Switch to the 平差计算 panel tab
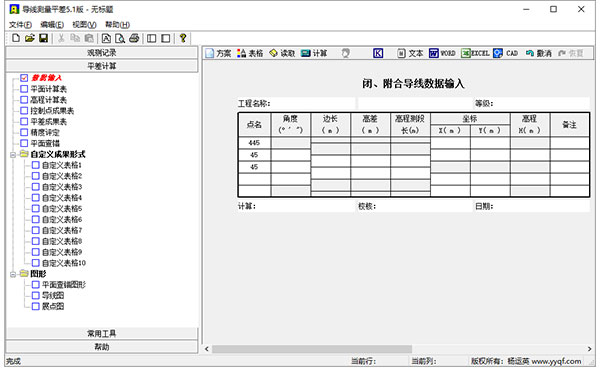This screenshot has width=600, height=371. coord(102,66)
